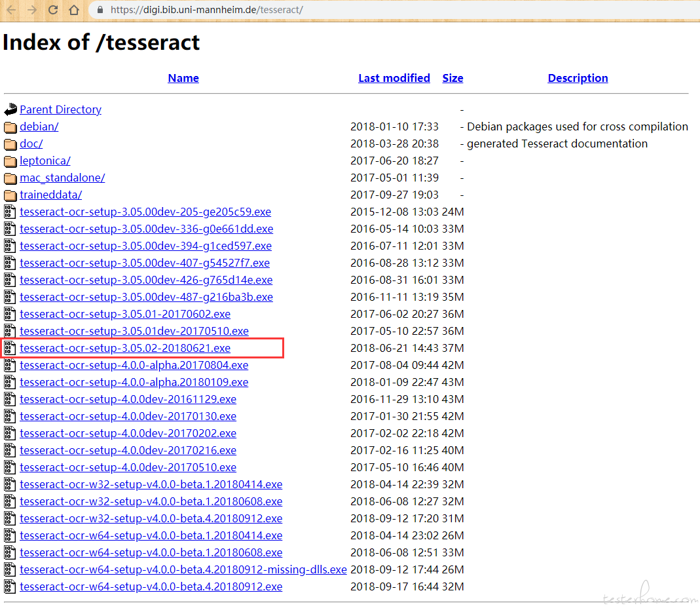Click the browser back arrow

click(10, 9)
